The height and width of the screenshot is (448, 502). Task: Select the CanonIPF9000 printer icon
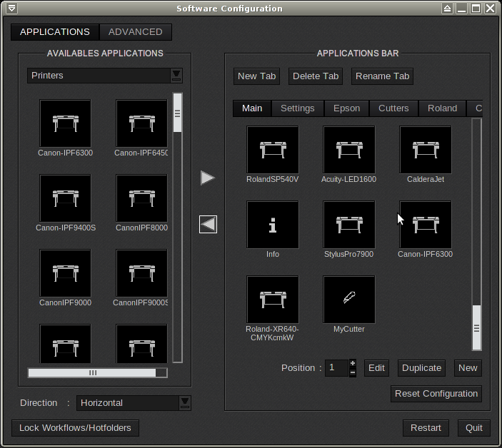point(65,273)
